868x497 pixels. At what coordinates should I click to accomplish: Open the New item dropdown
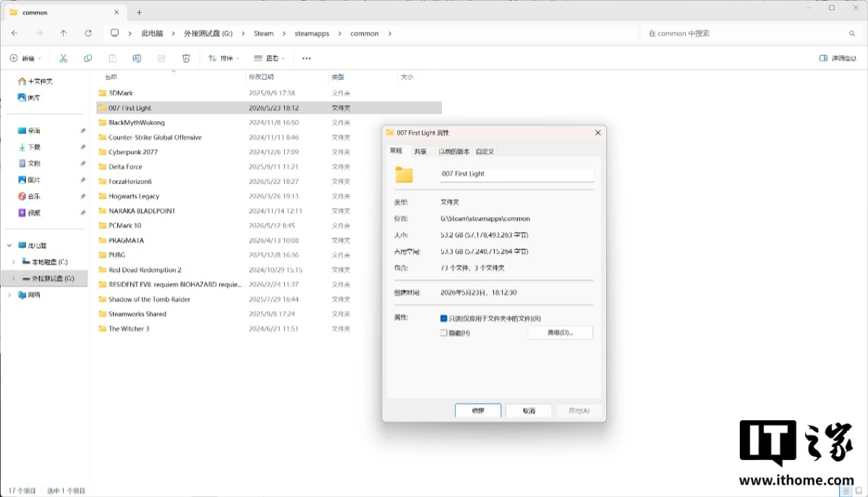(x=25, y=58)
